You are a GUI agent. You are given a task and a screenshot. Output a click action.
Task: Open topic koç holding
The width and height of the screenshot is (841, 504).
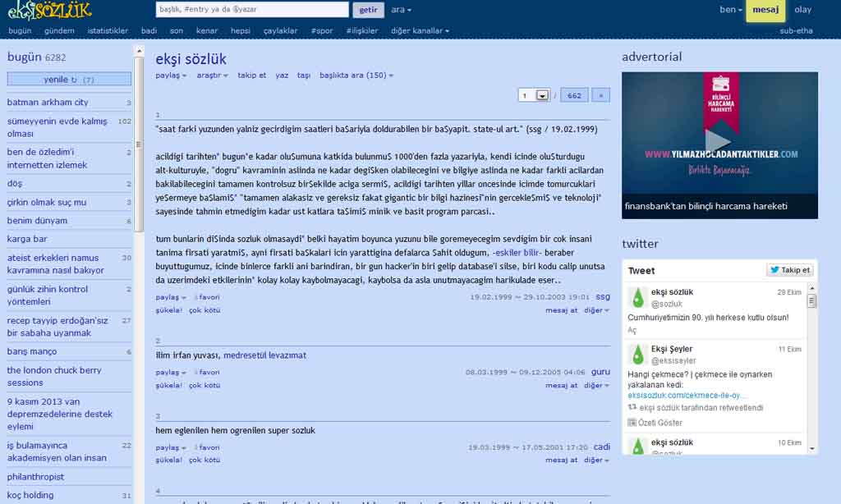pyautogui.click(x=30, y=495)
